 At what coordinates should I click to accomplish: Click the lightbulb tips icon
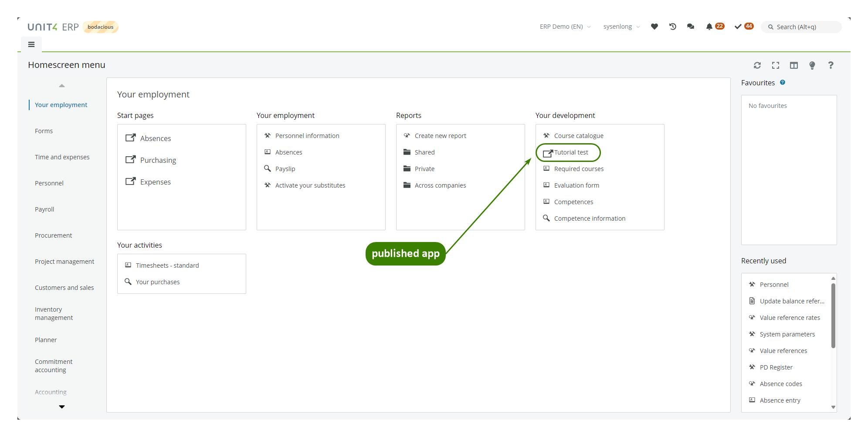click(x=812, y=65)
